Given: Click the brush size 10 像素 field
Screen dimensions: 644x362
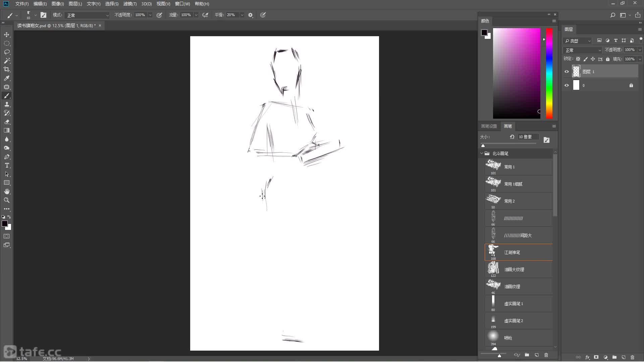Looking at the screenshot, I should pyautogui.click(x=528, y=137).
